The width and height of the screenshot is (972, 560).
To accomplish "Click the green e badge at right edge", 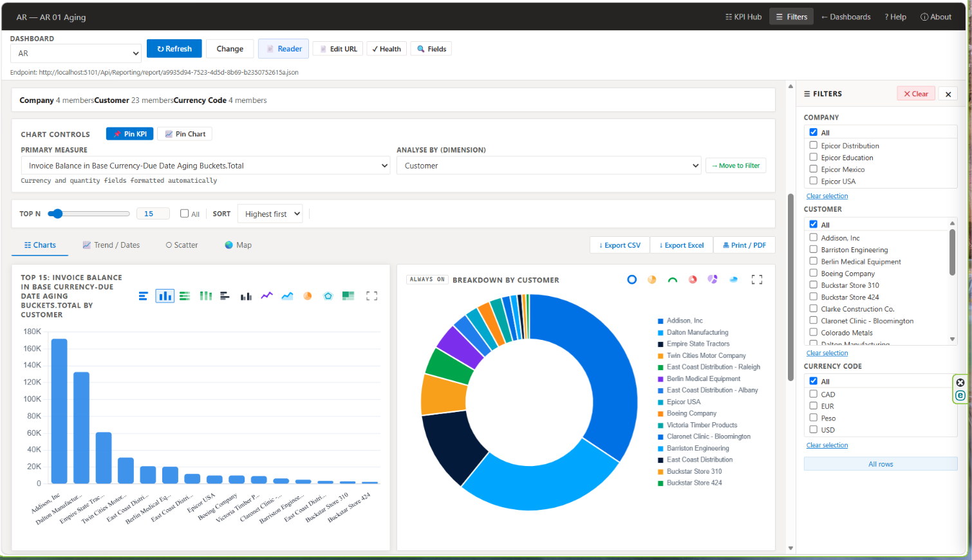I will pyautogui.click(x=960, y=395).
